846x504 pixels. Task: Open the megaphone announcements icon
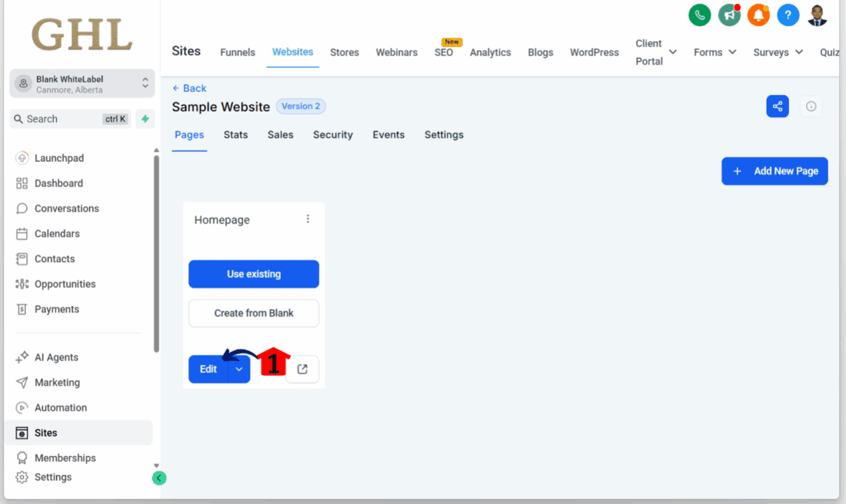pyautogui.click(x=729, y=15)
